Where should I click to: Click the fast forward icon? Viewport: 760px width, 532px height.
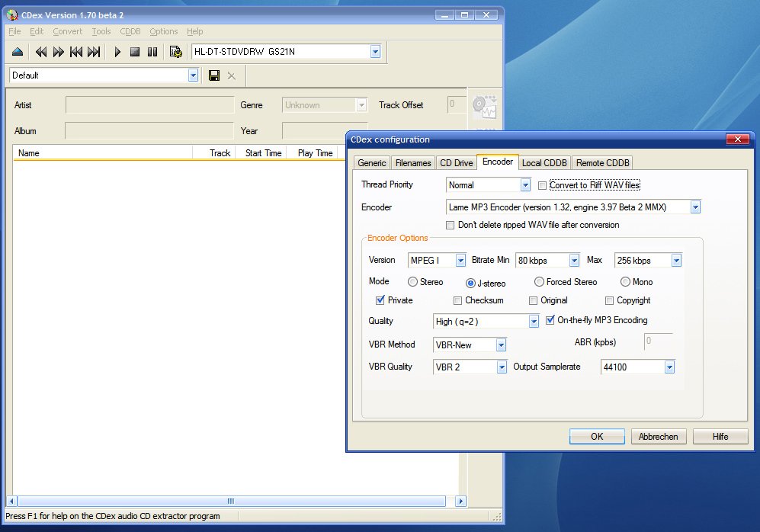coord(59,52)
